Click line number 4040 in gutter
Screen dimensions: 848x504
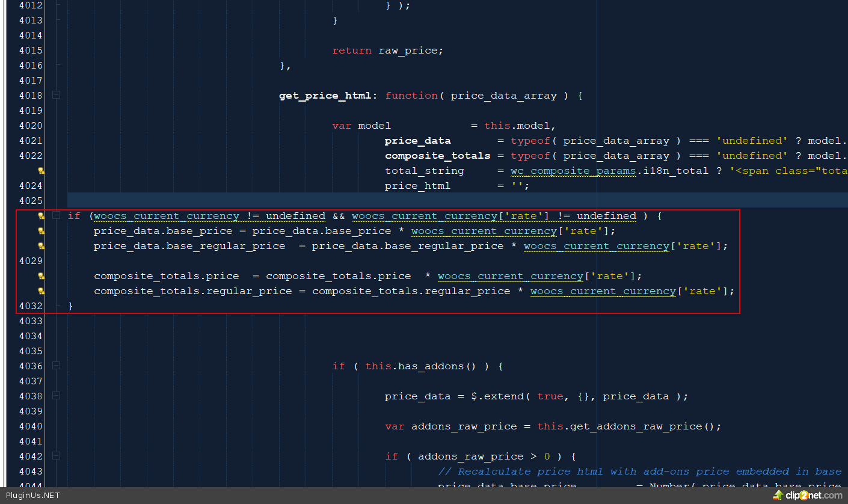tap(31, 426)
